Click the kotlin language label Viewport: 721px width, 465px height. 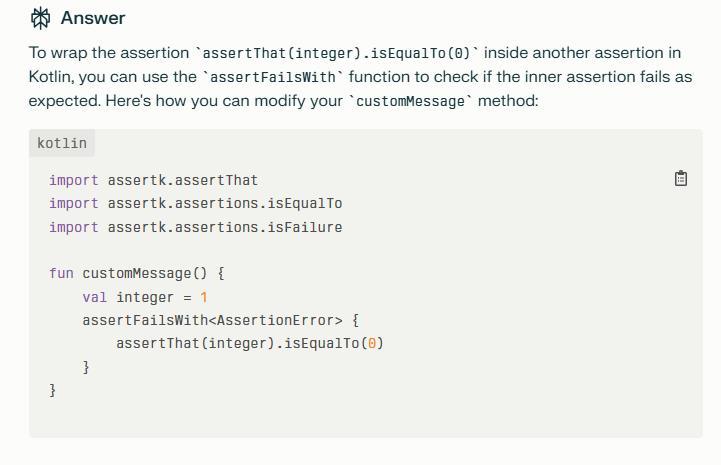(x=62, y=143)
